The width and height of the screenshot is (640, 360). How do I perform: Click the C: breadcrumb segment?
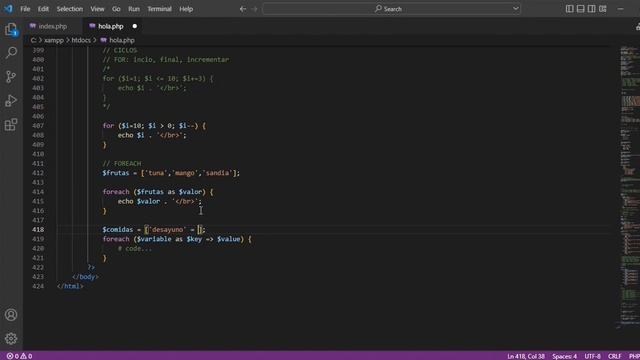coord(33,40)
